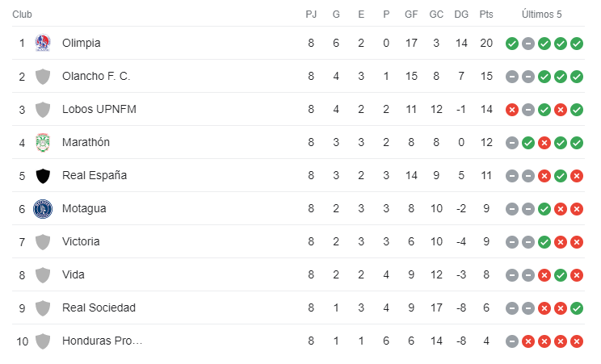Click Olimpia's most recent win checkmark

(x=577, y=44)
